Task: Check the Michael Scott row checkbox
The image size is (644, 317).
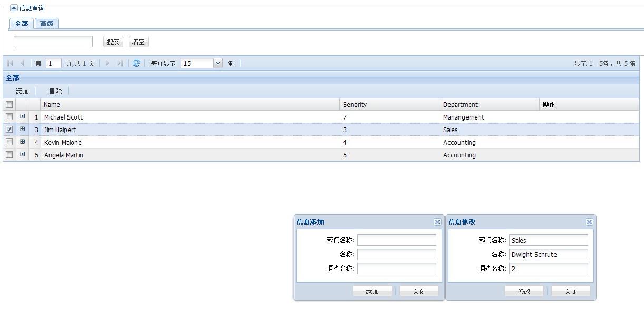Action: [9, 117]
